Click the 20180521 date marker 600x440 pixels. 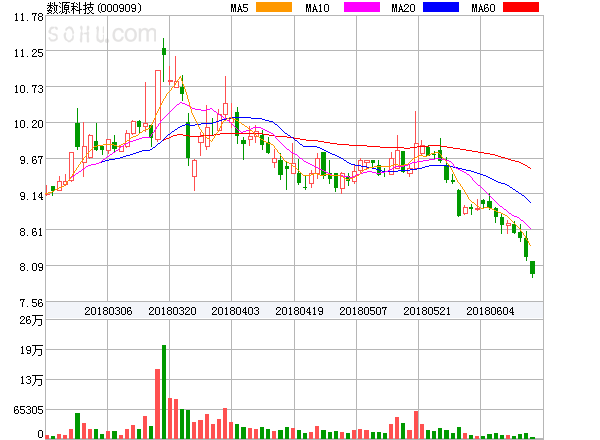tap(427, 311)
